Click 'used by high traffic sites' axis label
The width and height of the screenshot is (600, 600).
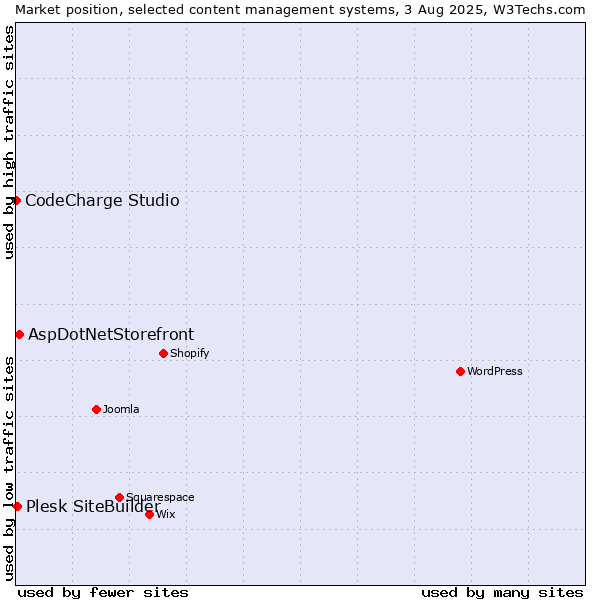(x=8, y=142)
